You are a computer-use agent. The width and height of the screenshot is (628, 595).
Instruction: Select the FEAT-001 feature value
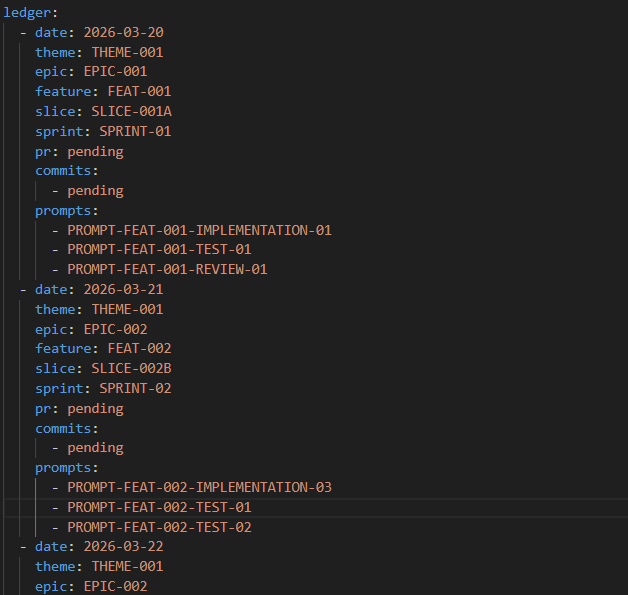point(139,92)
